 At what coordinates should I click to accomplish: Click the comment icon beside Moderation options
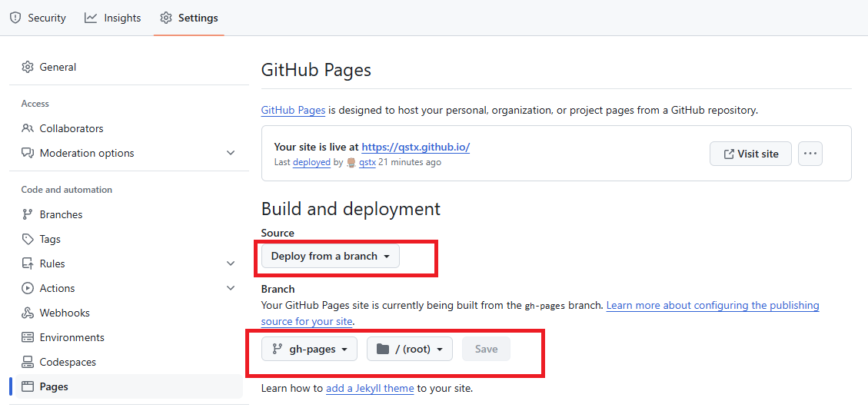[x=27, y=153]
